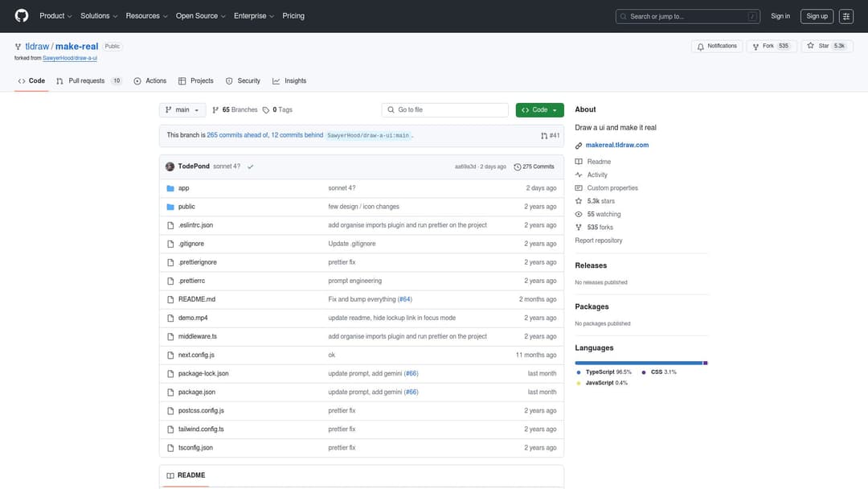This screenshot has width=868, height=489.
Task: Click the branch icon beside 65 Branches
Action: (x=215, y=110)
